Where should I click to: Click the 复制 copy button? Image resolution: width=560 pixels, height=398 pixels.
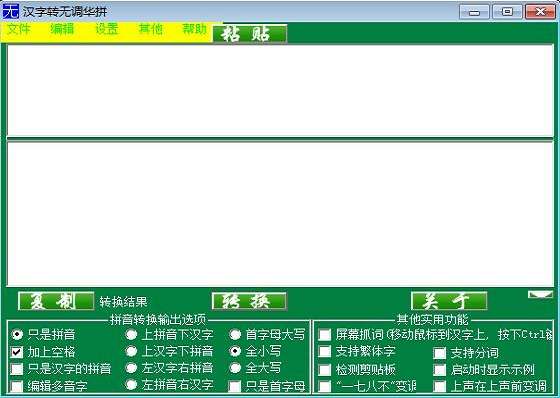(x=56, y=301)
